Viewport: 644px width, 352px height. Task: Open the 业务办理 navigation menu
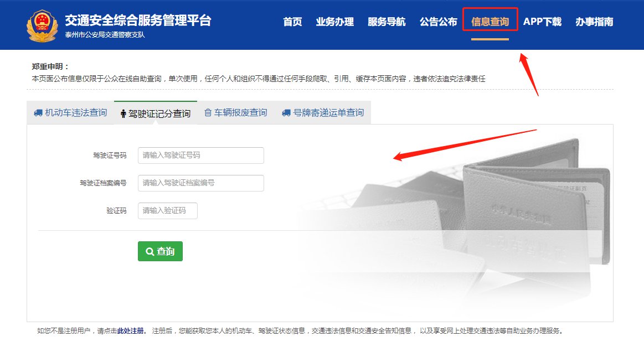tap(334, 22)
